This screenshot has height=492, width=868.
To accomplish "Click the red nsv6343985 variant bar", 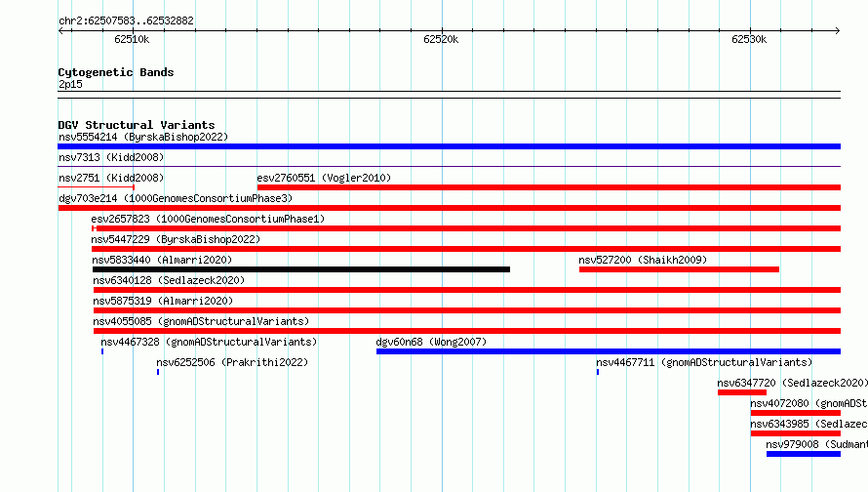I will pos(796,433).
